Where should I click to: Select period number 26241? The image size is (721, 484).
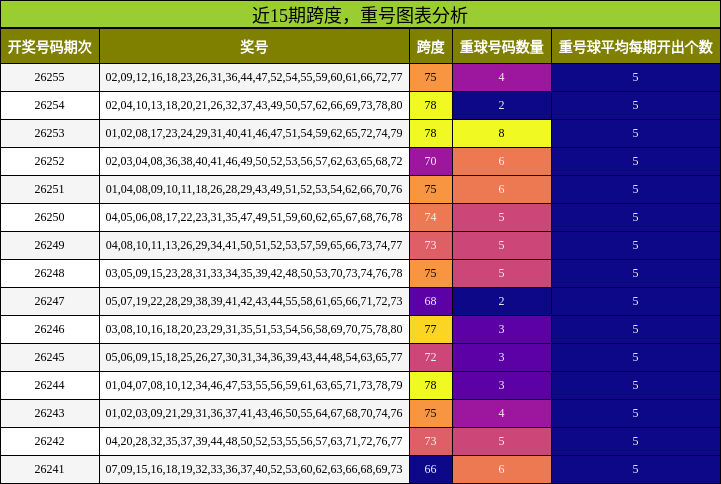50,470
